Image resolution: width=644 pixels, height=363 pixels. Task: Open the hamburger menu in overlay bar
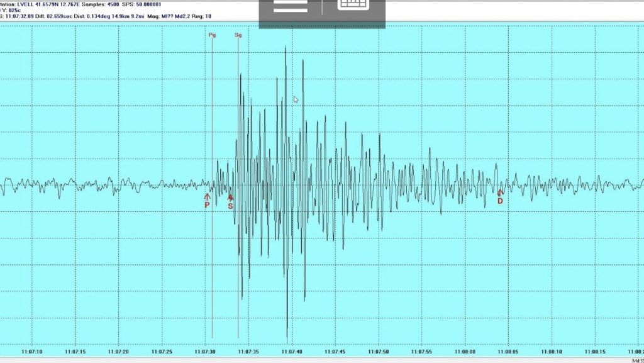[x=290, y=7]
